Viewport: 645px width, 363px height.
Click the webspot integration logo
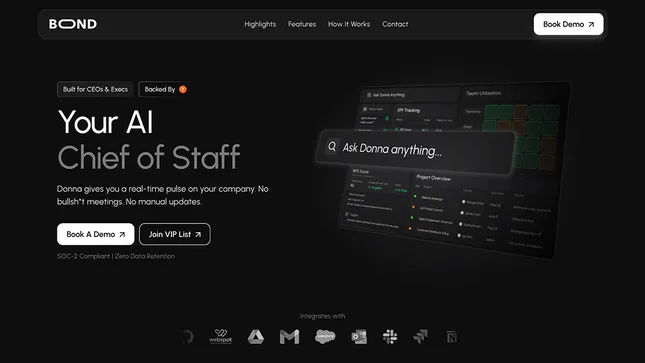(220, 336)
